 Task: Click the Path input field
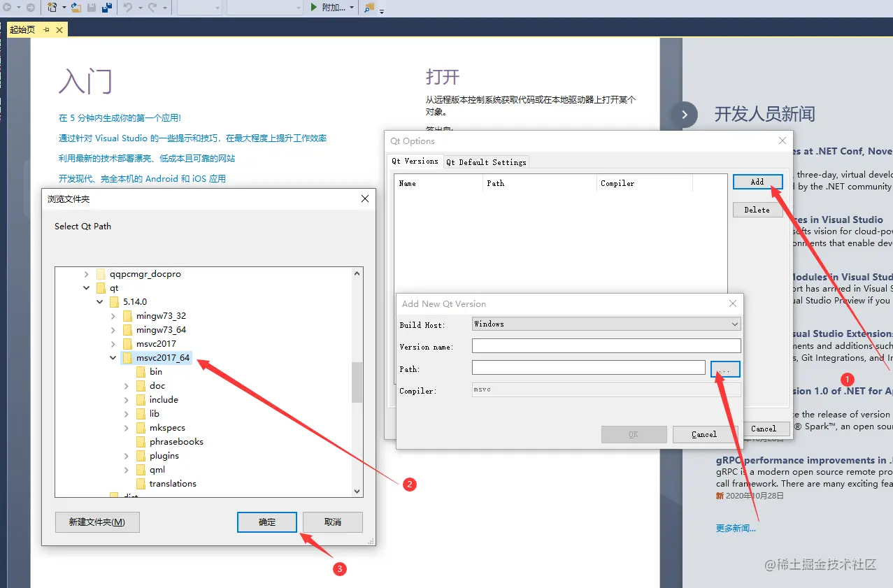[x=589, y=368]
